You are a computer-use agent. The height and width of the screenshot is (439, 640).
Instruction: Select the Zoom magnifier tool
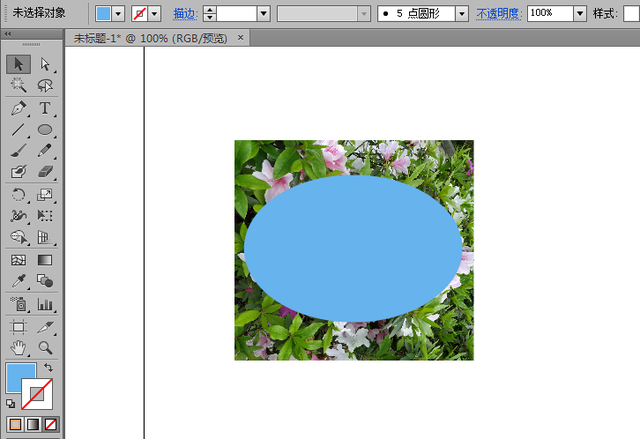tap(45, 348)
